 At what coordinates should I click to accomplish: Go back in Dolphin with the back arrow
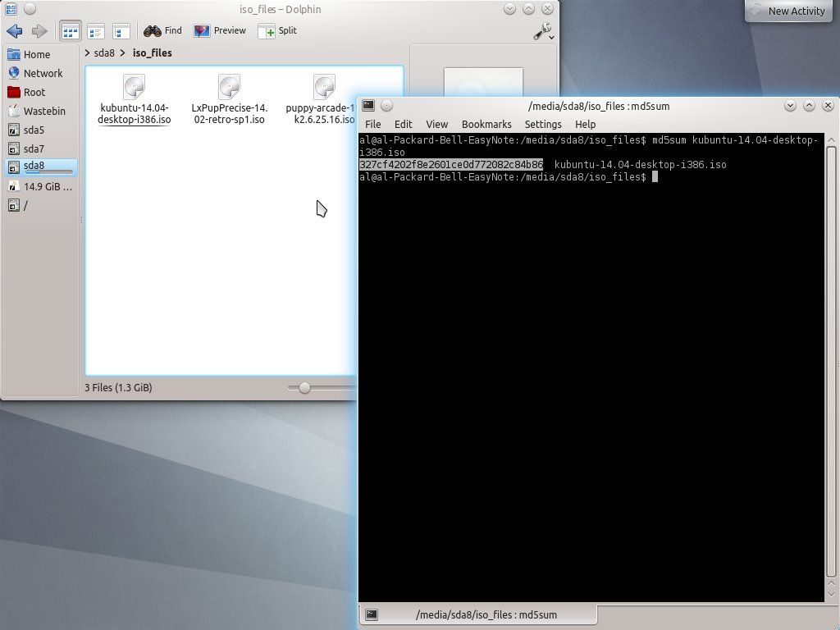pyautogui.click(x=15, y=31)
